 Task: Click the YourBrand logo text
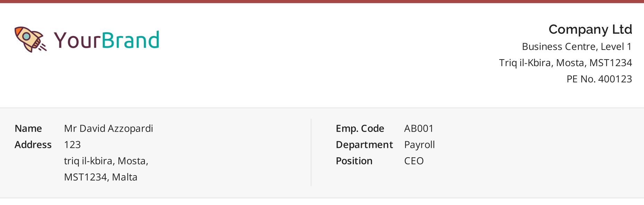tap(107, 40)
